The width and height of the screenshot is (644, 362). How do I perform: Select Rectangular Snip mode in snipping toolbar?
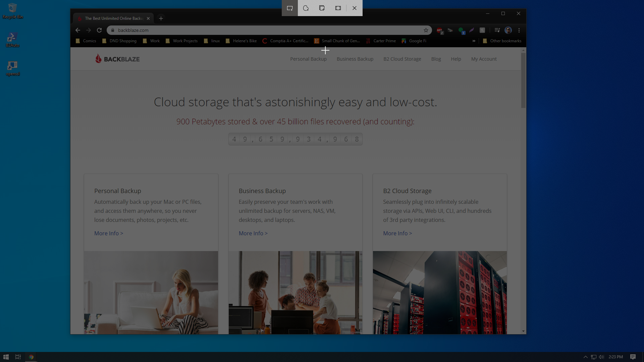pyautogui.click(x=290, y=8)
